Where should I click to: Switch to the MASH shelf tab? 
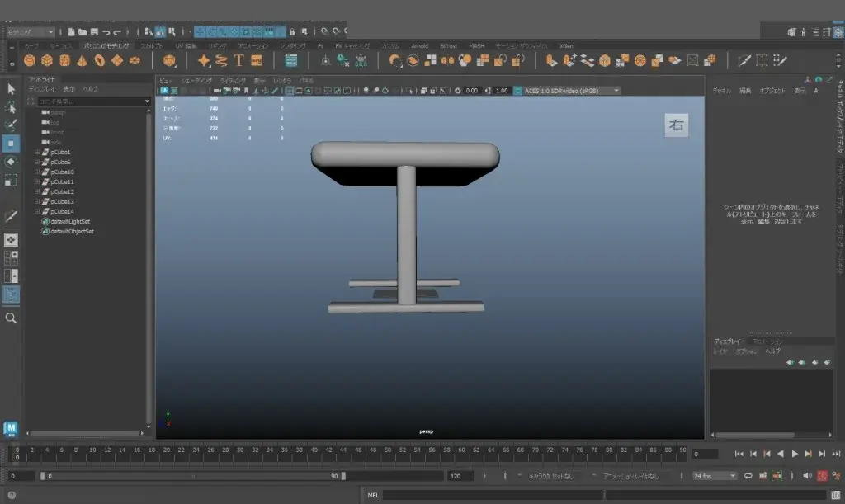(476, 46)
